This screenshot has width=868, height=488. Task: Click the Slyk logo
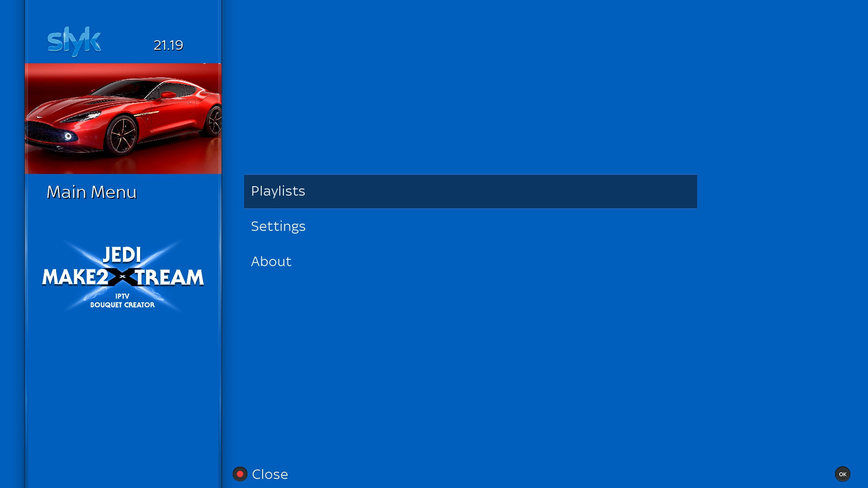tap(74, 41)
